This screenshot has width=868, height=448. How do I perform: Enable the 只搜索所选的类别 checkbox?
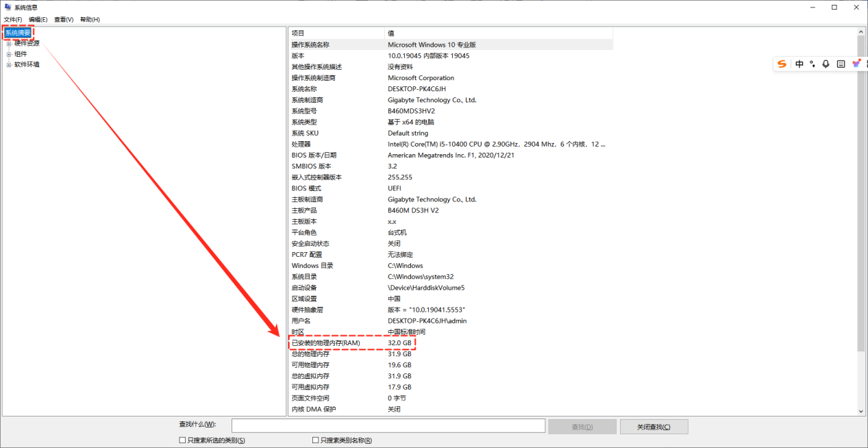(182, 440)
